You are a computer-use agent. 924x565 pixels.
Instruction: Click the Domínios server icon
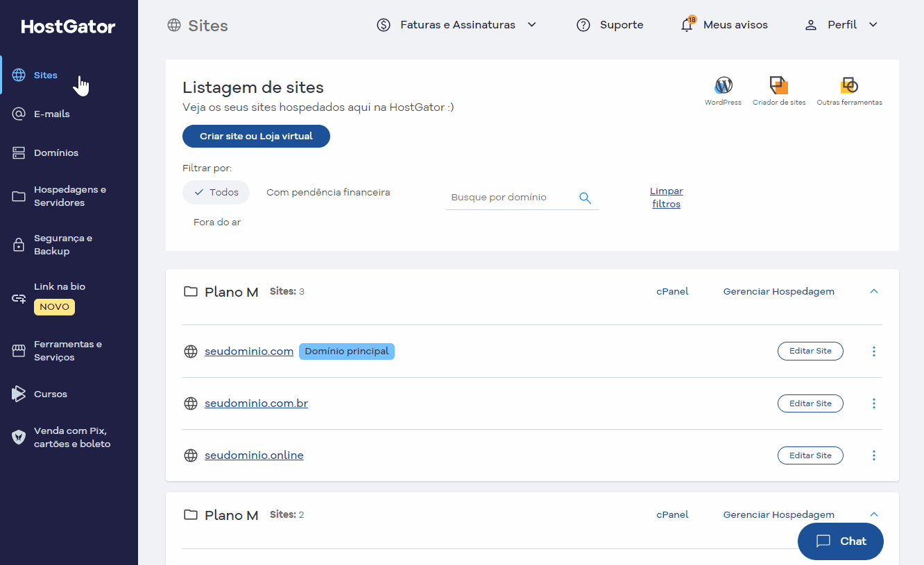19,153
